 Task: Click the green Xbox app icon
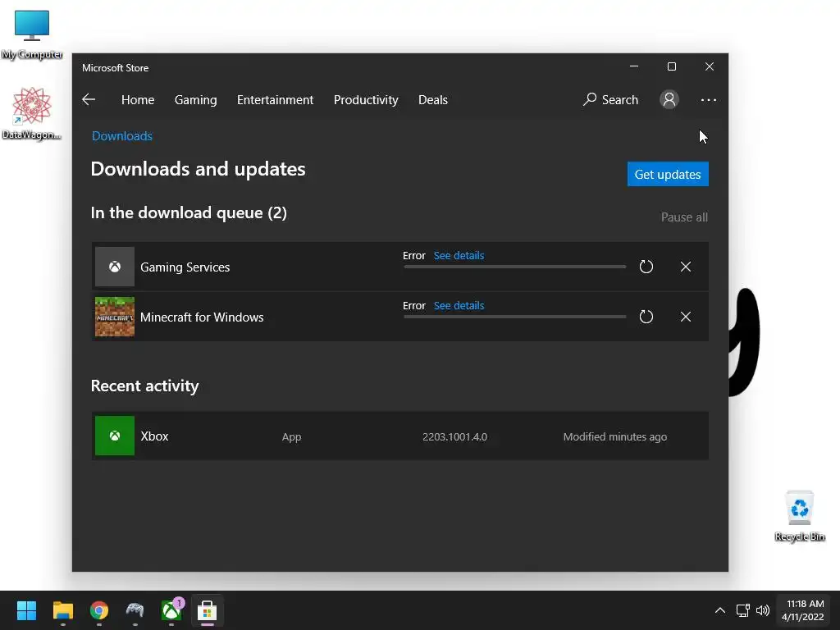tap(115, 436)
